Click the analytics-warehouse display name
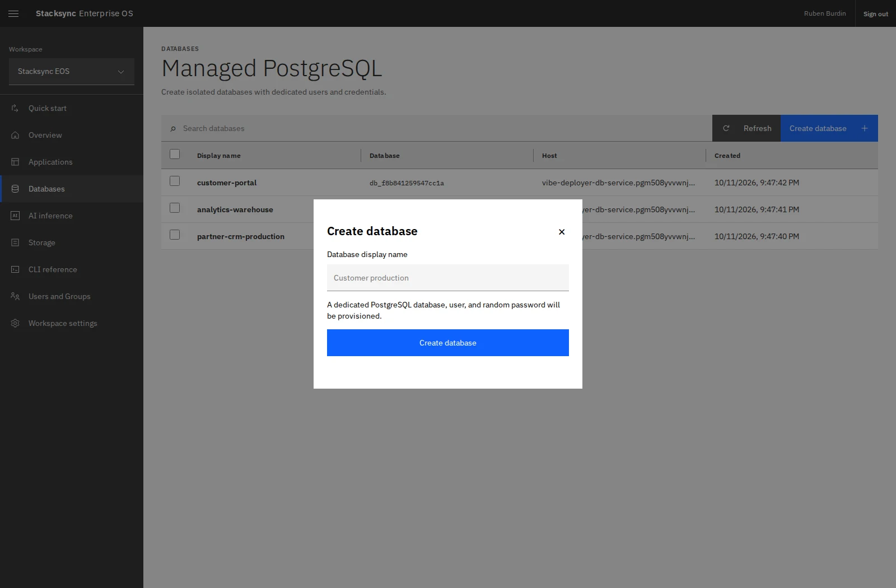 click(235, 209)
